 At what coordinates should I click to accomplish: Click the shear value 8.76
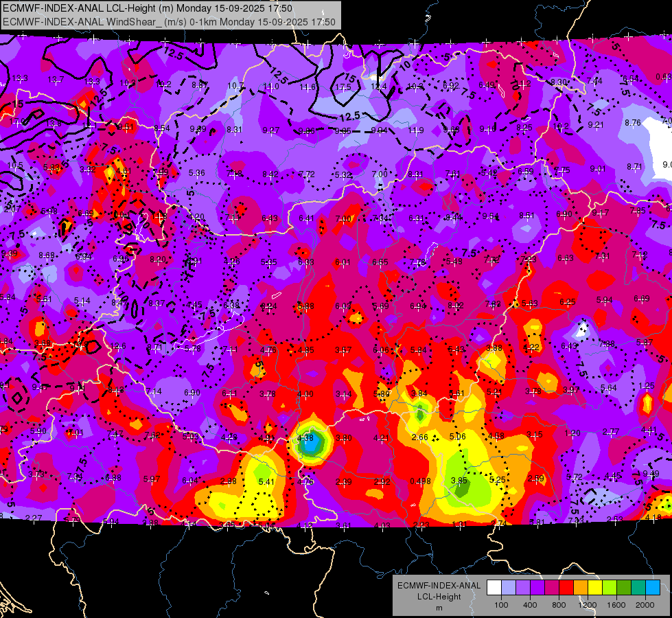click(633, 123)
